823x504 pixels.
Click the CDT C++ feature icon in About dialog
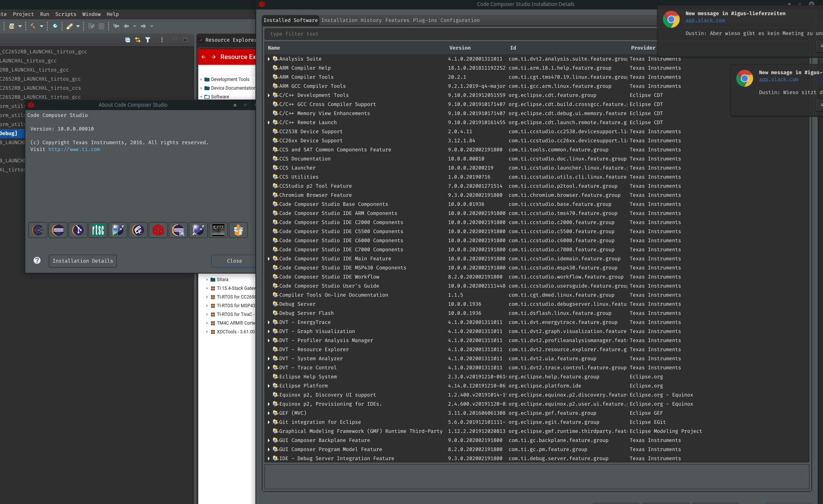point(38,230)
